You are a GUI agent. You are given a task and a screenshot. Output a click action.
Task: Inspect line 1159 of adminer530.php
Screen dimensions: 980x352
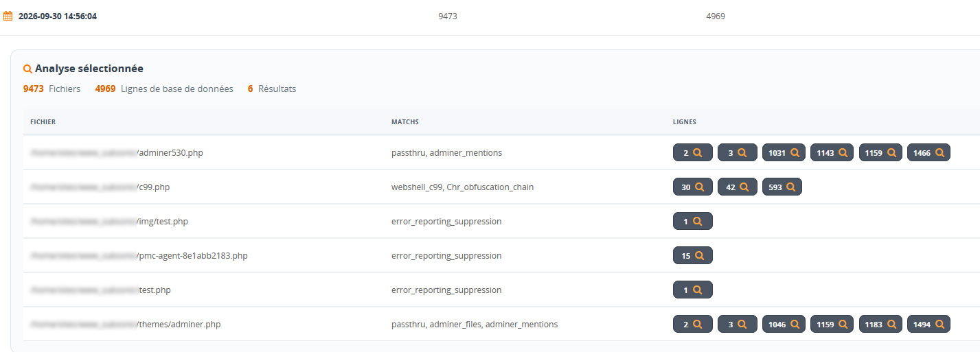tap(880, 153)
